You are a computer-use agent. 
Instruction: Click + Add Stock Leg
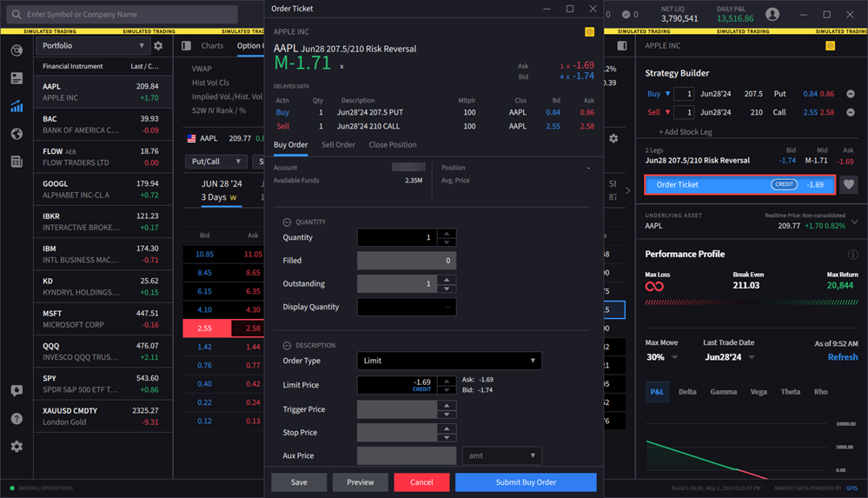click(686, 132)
